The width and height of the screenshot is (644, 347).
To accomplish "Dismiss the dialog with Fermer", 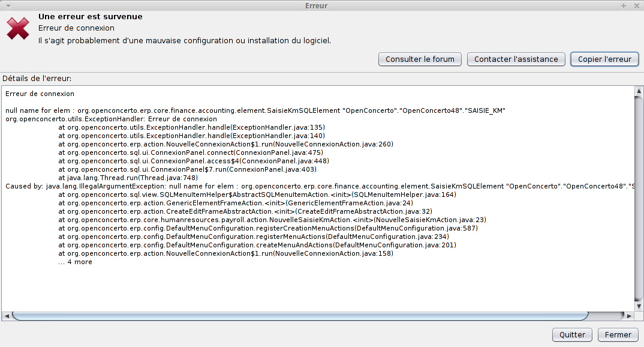I will [x=618, y=334].
